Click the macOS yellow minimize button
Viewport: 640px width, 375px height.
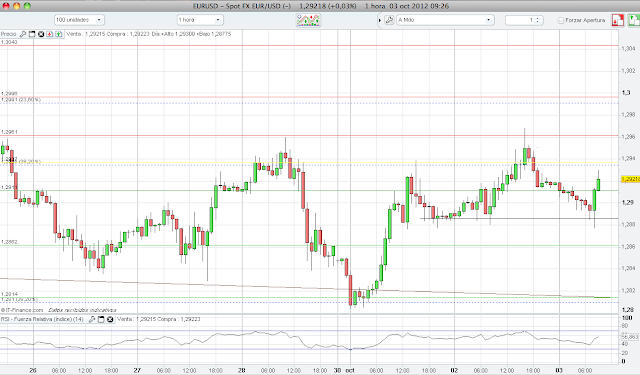pyautogui.click(x=16, y=6)
